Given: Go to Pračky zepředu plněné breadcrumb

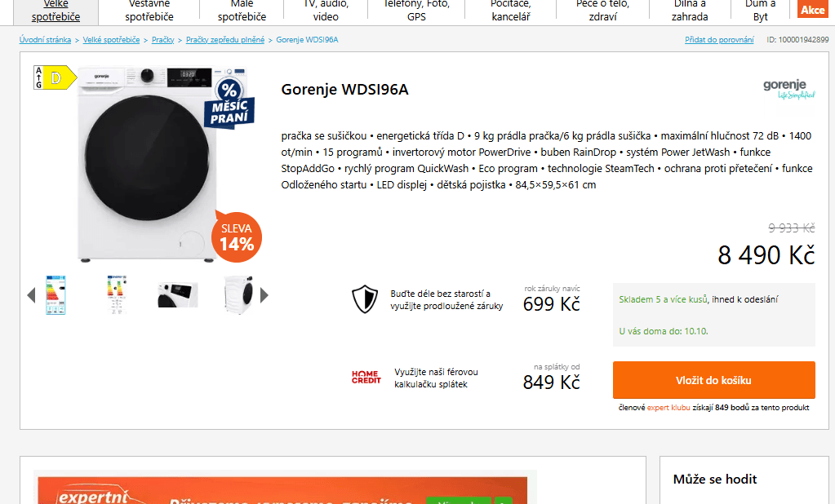Looking at the screenshot, I should (225, 40).
